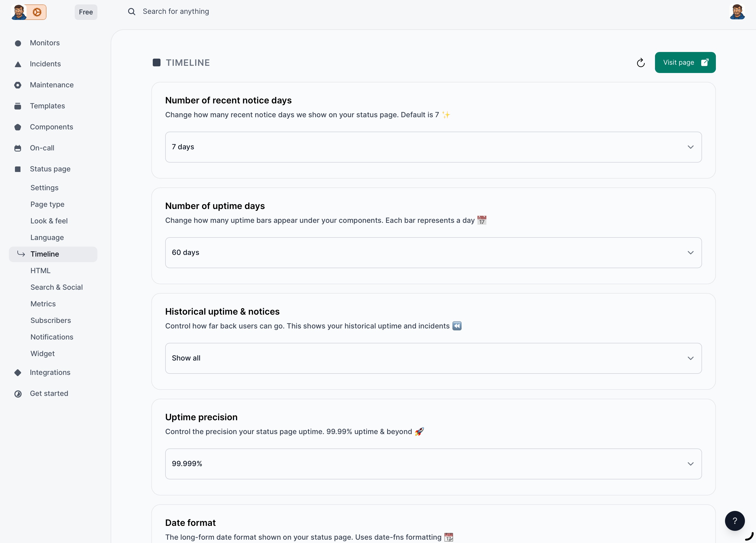Click the Components pentagon icon
This screenshot has width=756, height=543.
[18, 127]
